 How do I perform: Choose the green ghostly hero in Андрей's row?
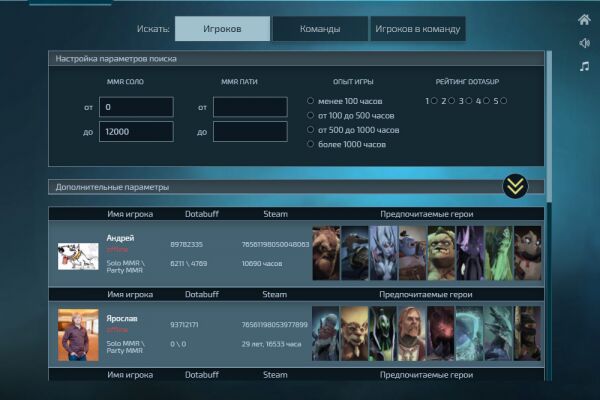coord(499,253)
